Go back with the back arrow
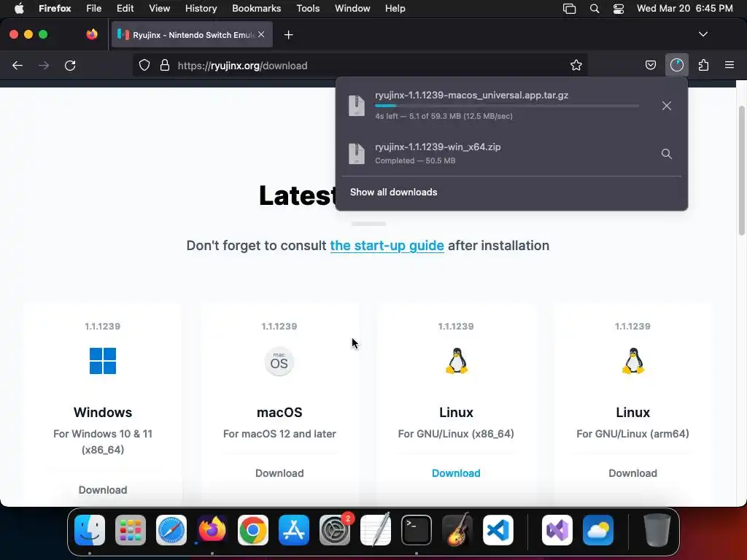 click(x=18, y=65)
